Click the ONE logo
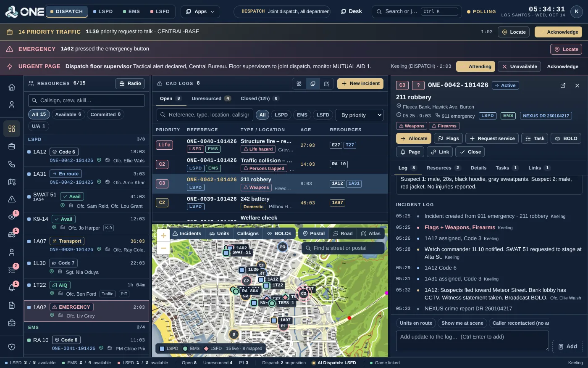 click(x=24, y=11)
